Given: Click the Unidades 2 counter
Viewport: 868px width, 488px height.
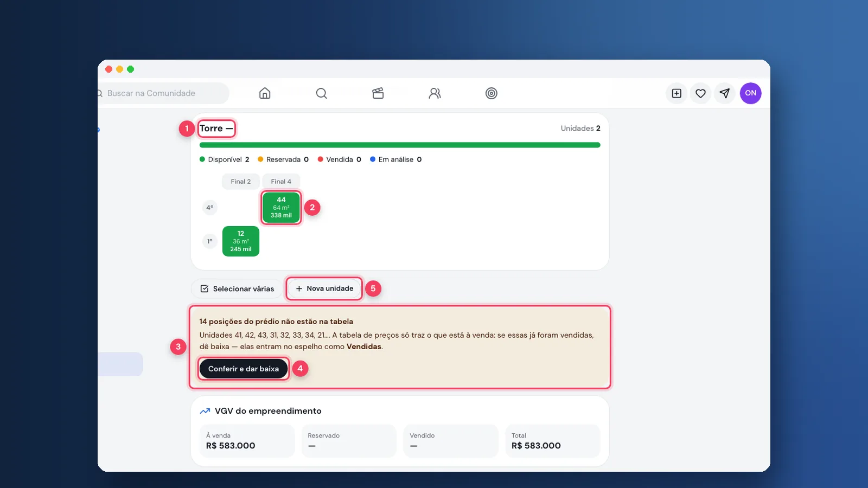Looking at the screenshot, I should (580, 129).
